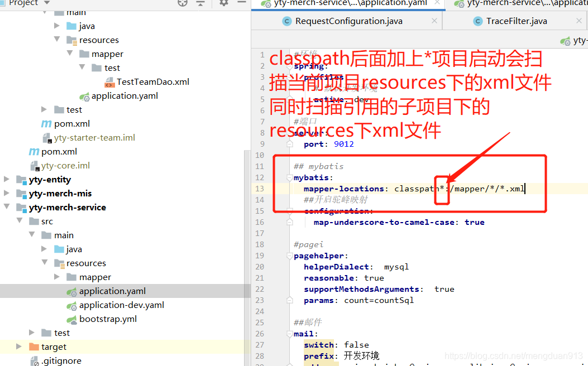Select the orange target folder icon
The height and width of the screenshot is (366, 588).
pyautogui.click(x=34, y=347)
